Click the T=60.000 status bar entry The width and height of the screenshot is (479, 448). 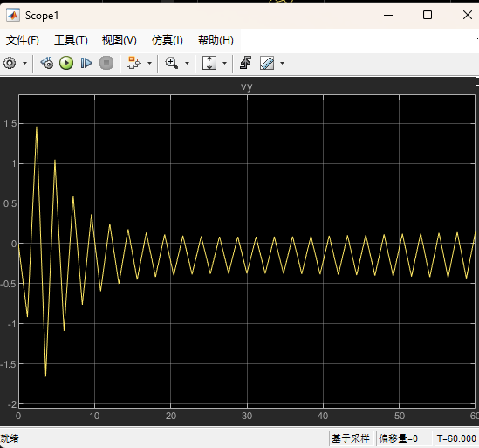click(456, 438)
